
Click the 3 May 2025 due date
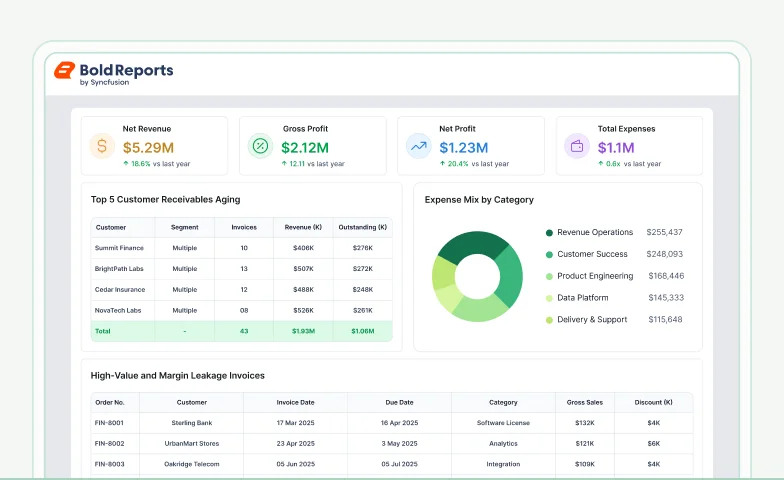pos(399,444)
